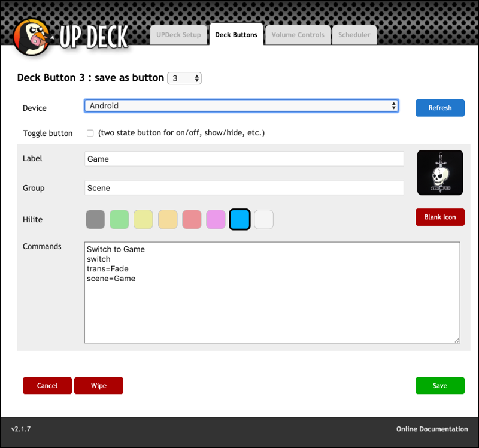The height and width of the screenshot is (448, 479).
Task: Go to the Scheduler tab
Action: point(354,35)
